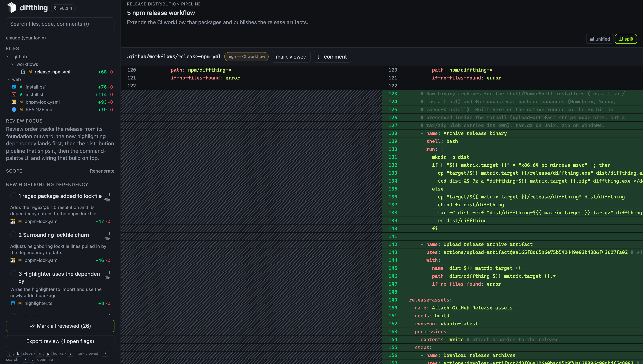
Task: Click line number 123 in right pane
Action: coord(393,94)
